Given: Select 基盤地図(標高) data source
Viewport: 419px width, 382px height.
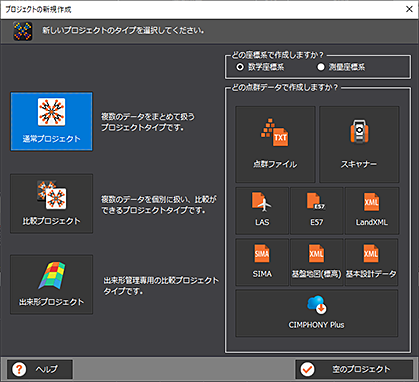Looking at the screenshot, I should [317, 262].
